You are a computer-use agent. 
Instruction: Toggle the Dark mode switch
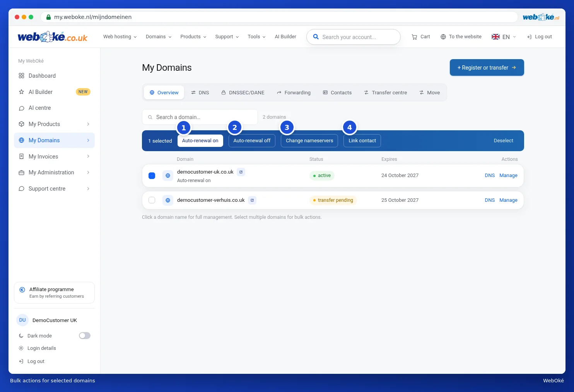pyautogui.click(x=85, y=336)
